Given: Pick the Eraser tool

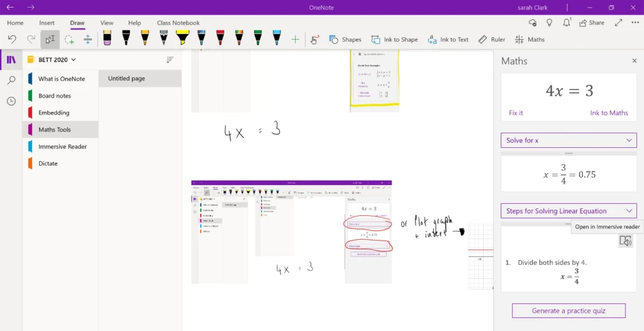Looking at the screenshot, I should (107, 38).
